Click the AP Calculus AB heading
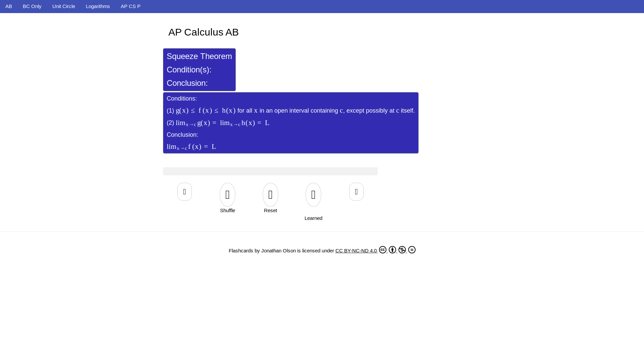Image resolution: width=644 pixels, height=362 pixels. click(x=204, y=32)
